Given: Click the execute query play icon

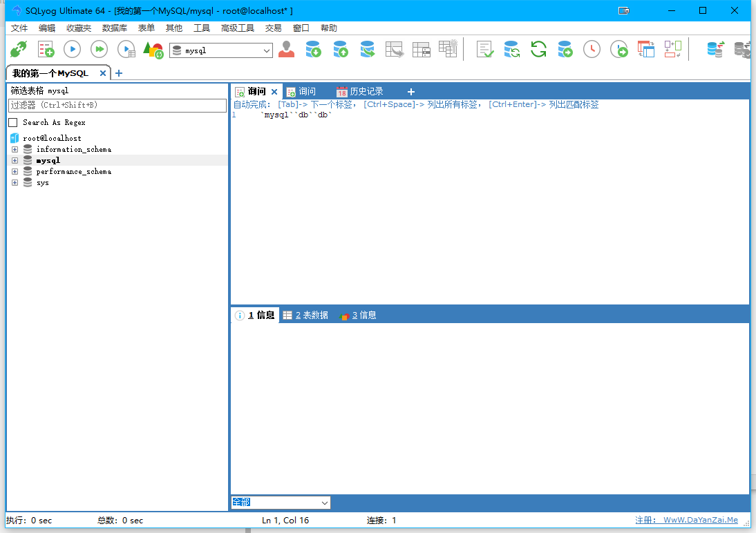Looking at the screenshot, I should click(x=73, y=49).
